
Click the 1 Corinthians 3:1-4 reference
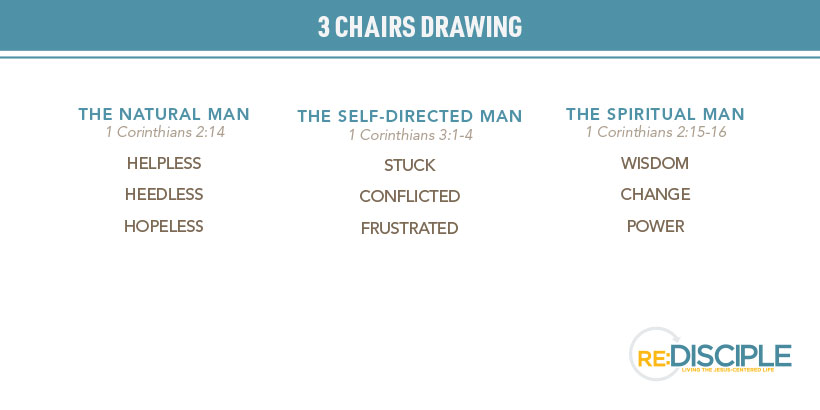point(411,135)
